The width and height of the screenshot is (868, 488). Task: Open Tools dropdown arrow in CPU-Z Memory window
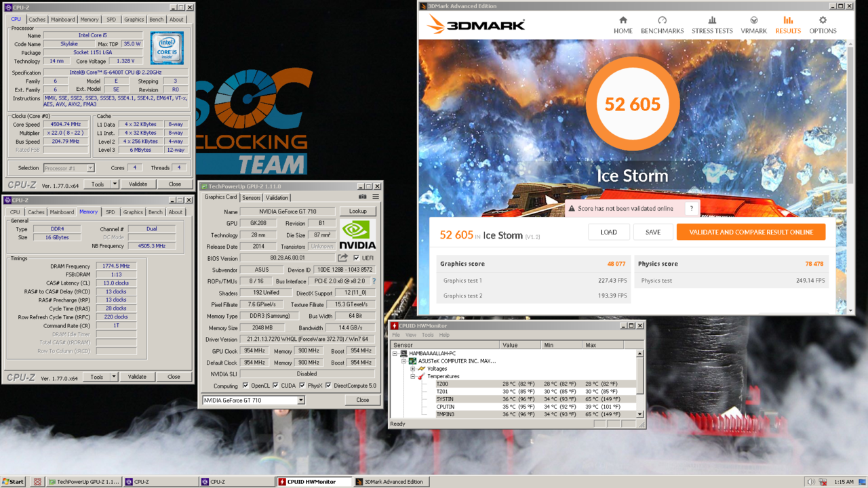[114, 377]
